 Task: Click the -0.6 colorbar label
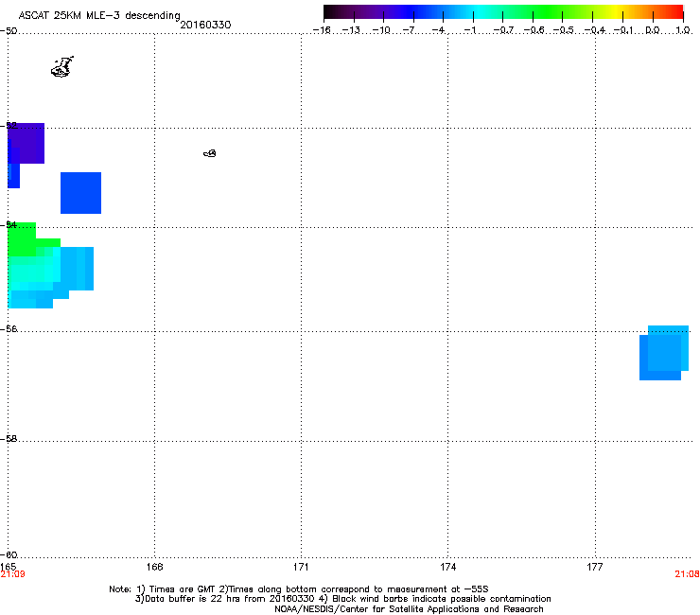pos(534,30)
